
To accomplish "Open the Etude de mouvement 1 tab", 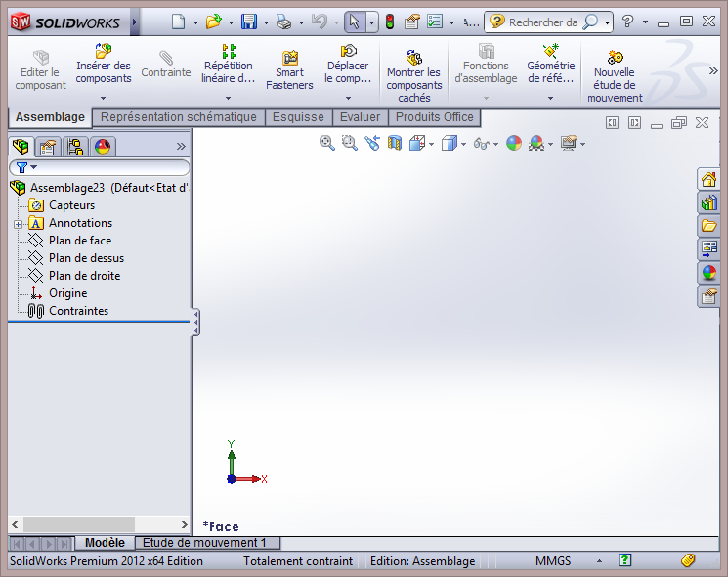I will coord(204,543).
